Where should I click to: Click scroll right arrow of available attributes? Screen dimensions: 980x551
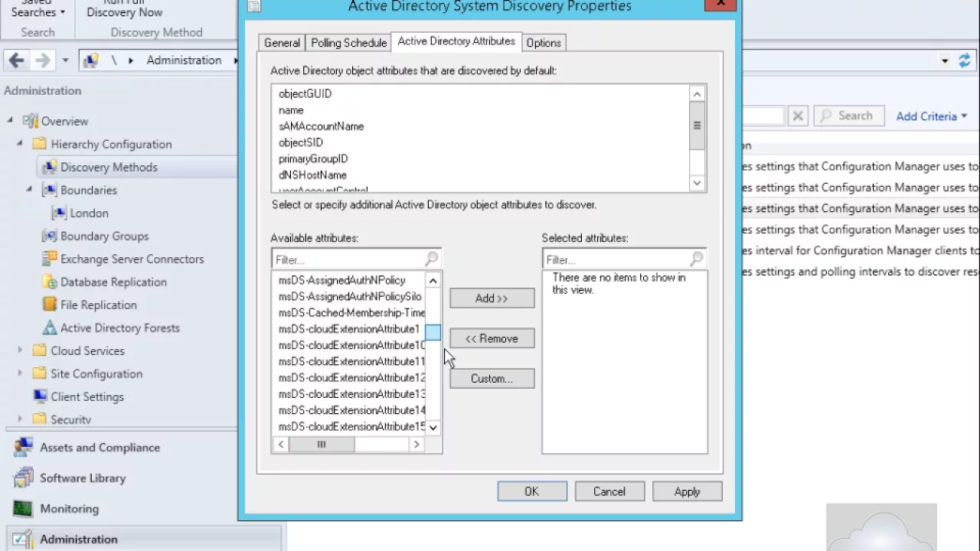[416, 445]
